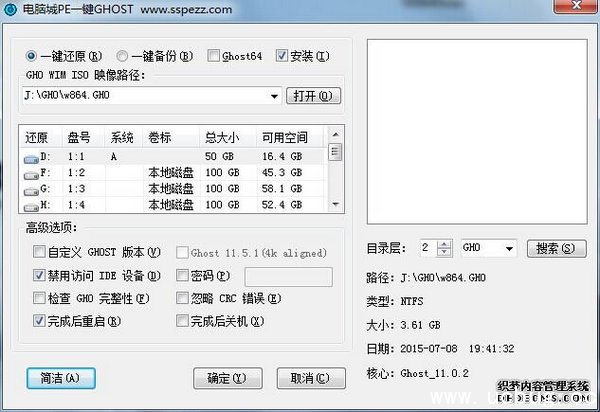Select the F: drive icon row
This screenshot has height=412, width=600.
32,172
